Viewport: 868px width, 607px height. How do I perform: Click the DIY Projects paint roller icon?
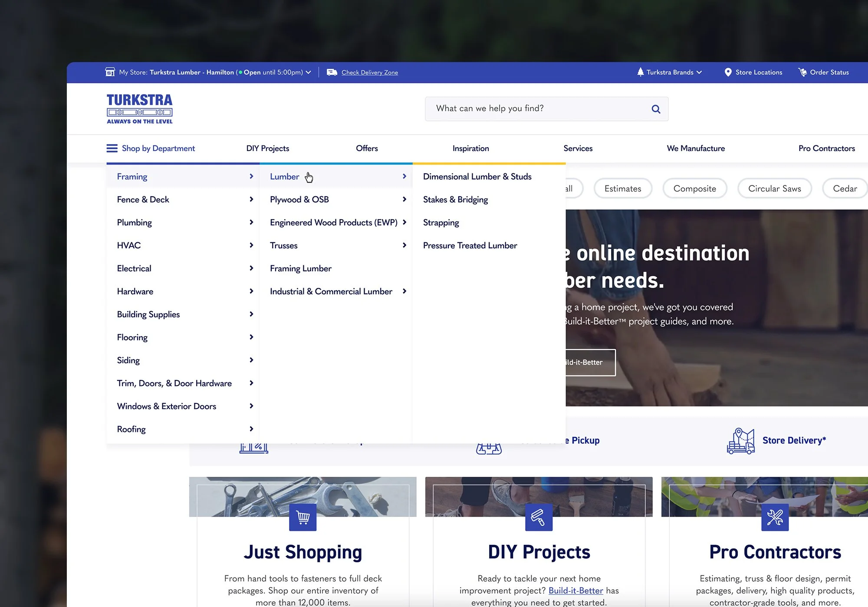(539, 517)
